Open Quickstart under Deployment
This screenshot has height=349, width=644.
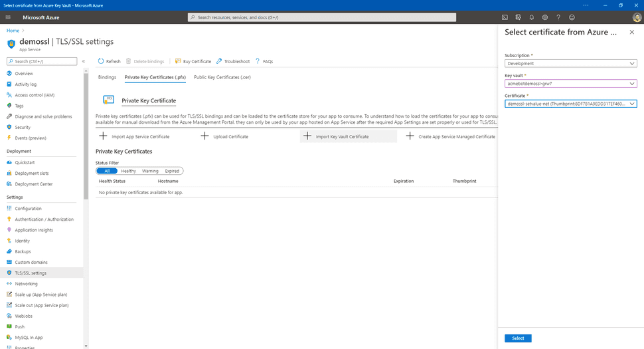click(25, 162)
